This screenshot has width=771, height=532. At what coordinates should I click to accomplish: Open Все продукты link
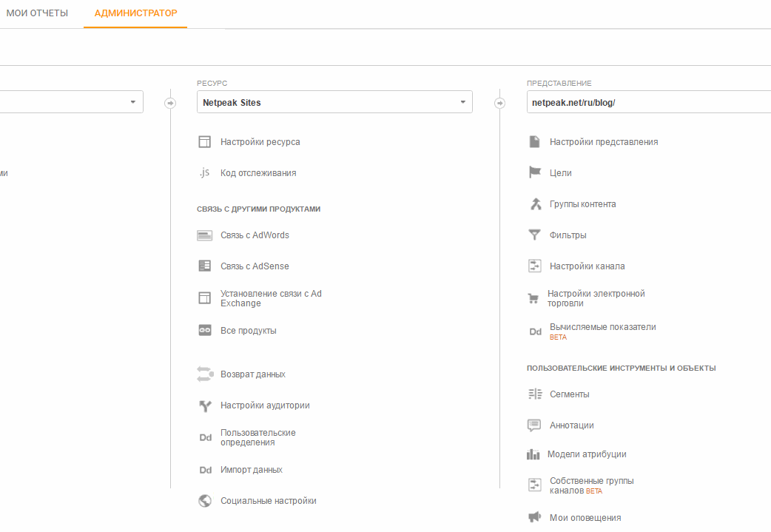coord(249,331)
